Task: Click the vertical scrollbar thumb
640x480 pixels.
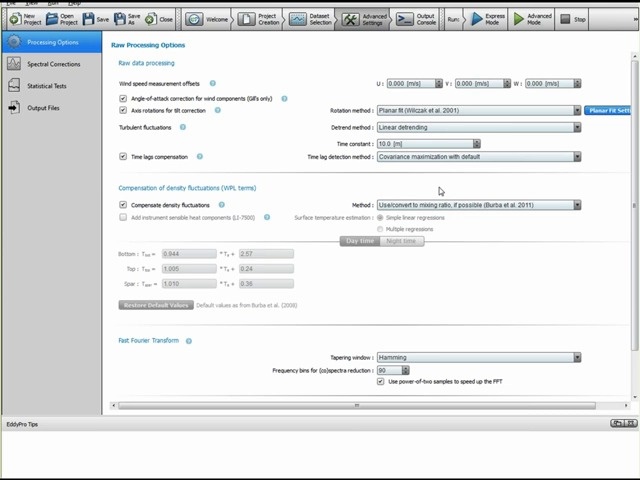Action: pyautogui.click(x=634, y=205)
